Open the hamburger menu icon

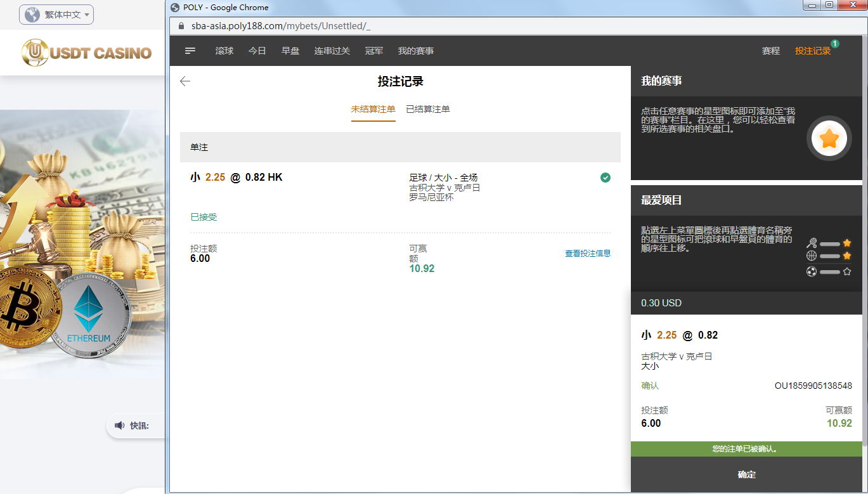pyautogui.click(x=190, y=51)
